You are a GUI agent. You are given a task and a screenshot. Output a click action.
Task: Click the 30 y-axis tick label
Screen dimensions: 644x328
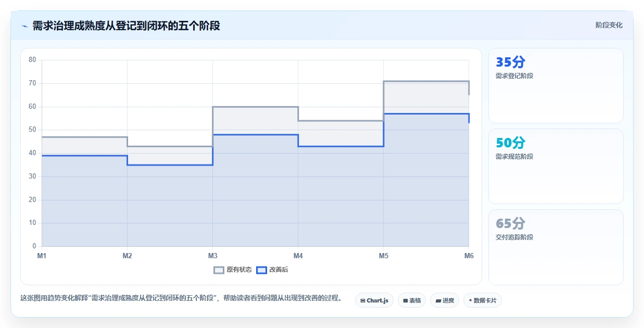tap(32, 176)
